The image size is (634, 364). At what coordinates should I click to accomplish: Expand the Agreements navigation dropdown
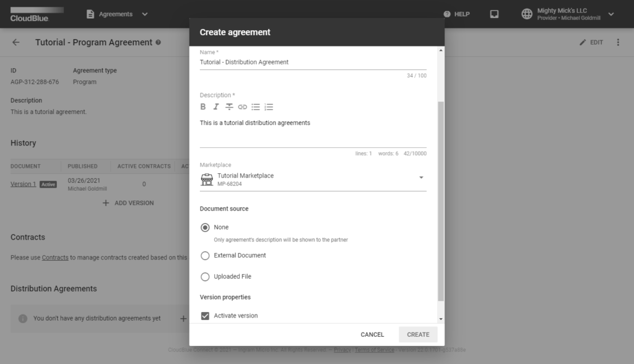click(x=144, y=14)
